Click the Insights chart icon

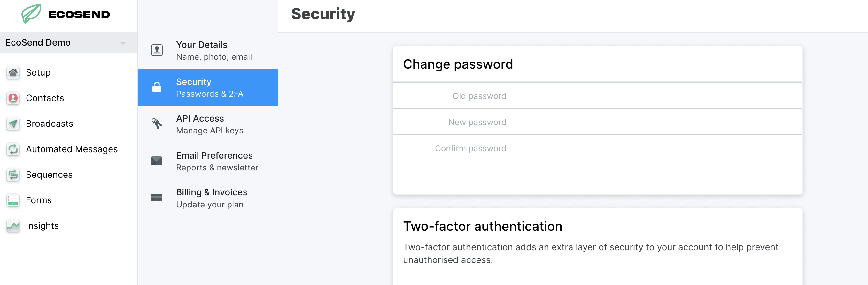click(x=13, y=226)
